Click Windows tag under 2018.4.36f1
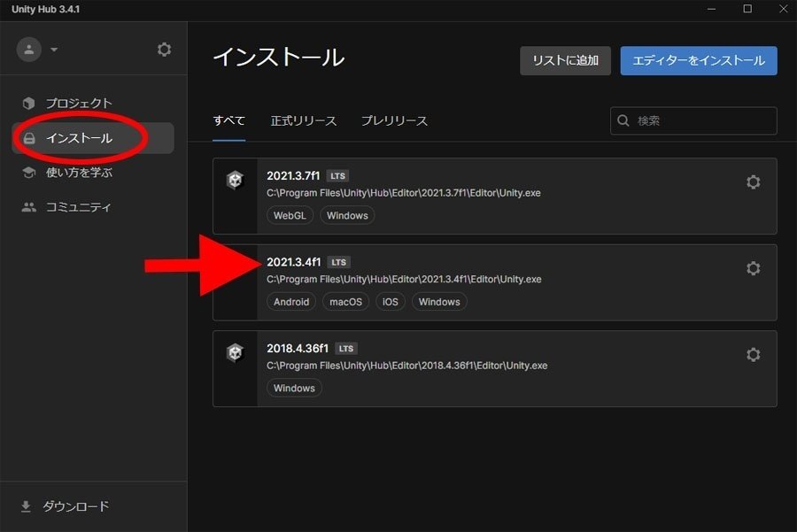The height and width of the screenshot is (532, 797). (294, 389)
